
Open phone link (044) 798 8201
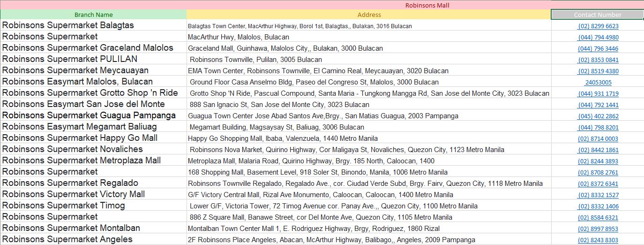point(598,128)
